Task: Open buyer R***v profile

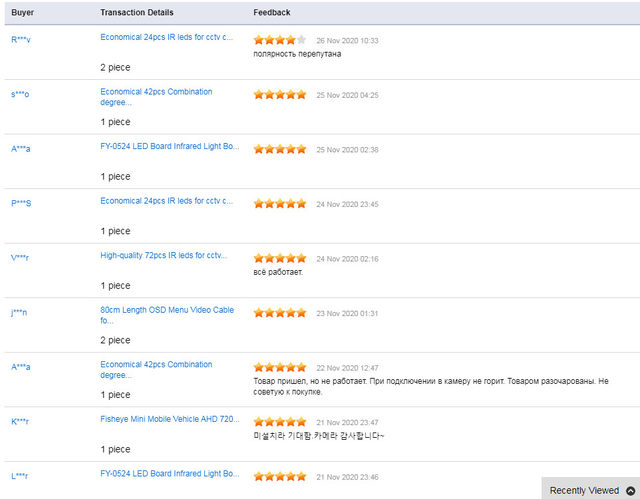Action: [x=20, y=40]
